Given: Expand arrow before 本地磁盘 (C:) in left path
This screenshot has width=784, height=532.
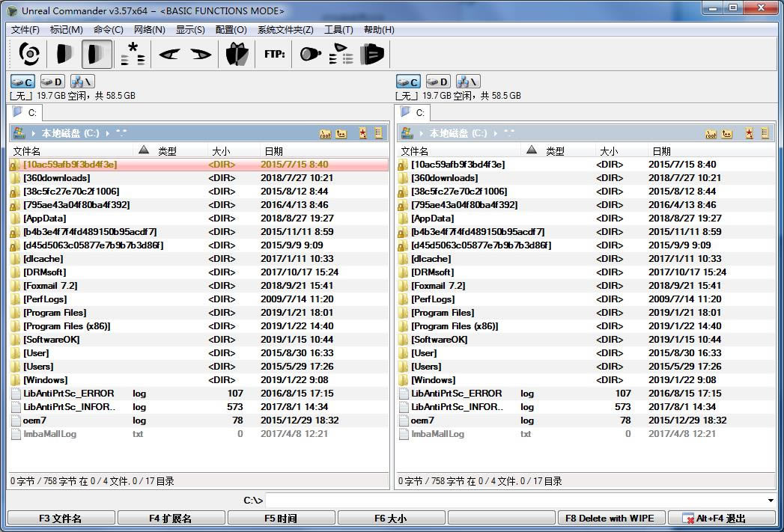Looking at the screenshot, I should [x=34, y=133].
